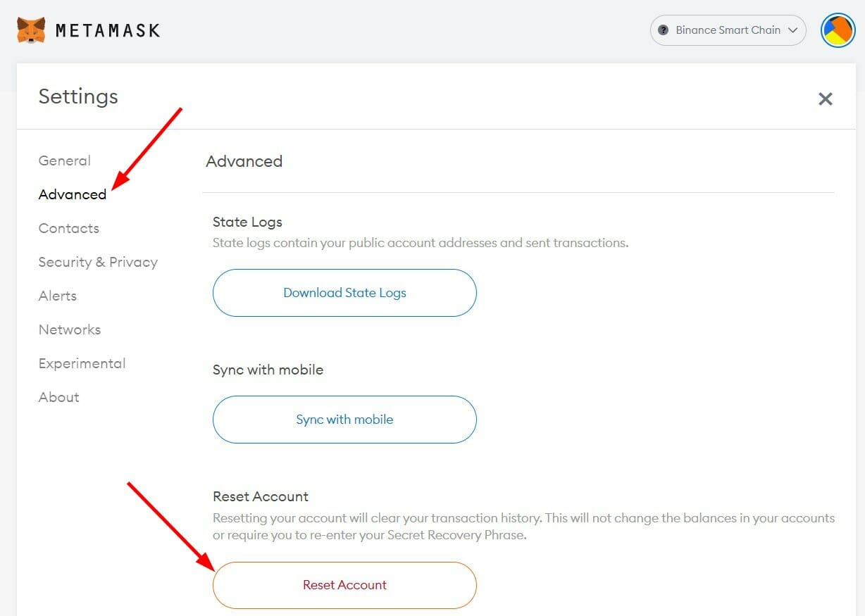Go to the Contacts settings tab

tap(69, 228)
